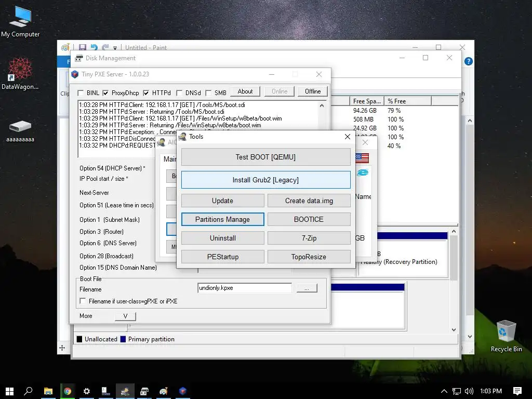Click the taskbar search magnifier
The width and height of the screenshot is (532, 399).
click(x=28, y=391)
